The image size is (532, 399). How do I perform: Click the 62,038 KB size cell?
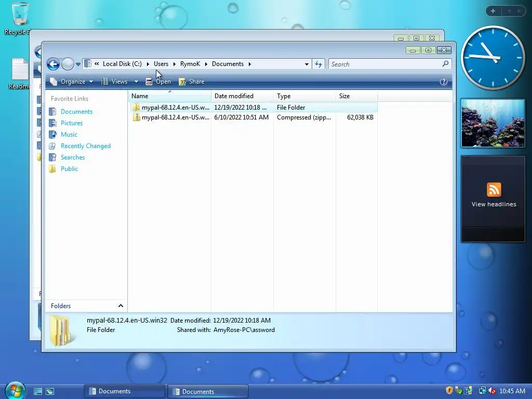[360, 117]
